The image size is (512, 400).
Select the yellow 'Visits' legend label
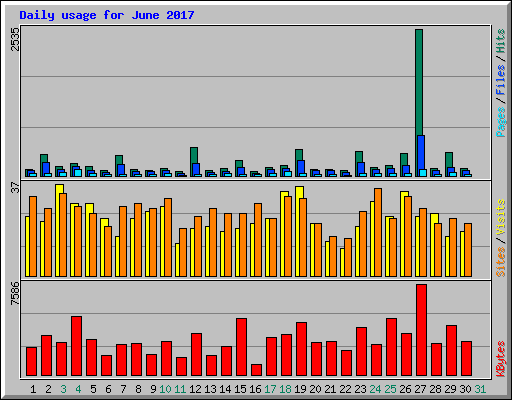[x=501, y=218]
